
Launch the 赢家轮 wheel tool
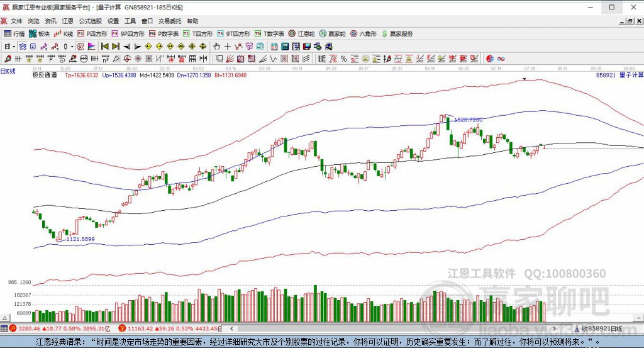[333, 34]
